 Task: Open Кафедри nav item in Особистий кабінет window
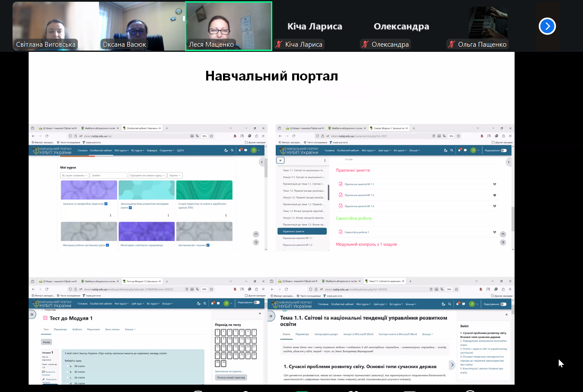click(x=152, y=150)
